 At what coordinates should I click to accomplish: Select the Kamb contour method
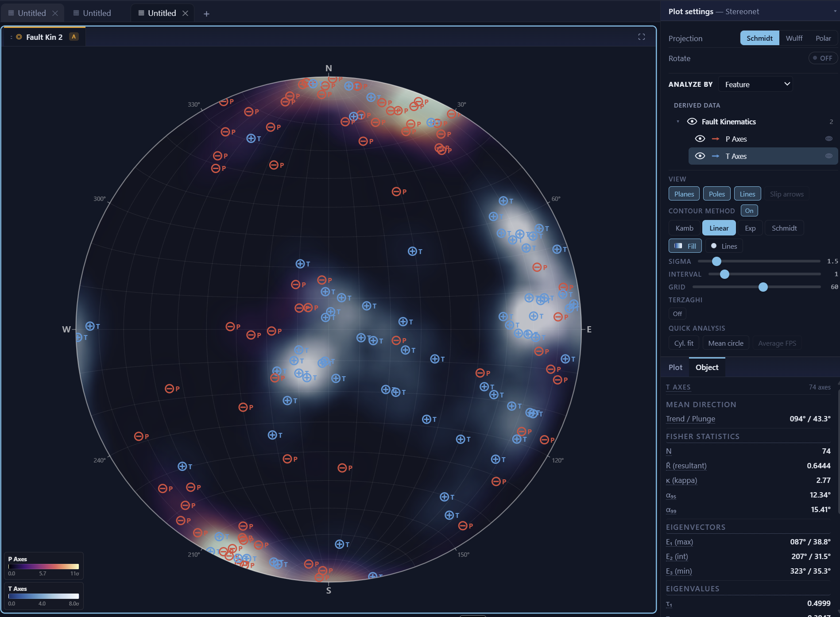click(x=684, y=228)
